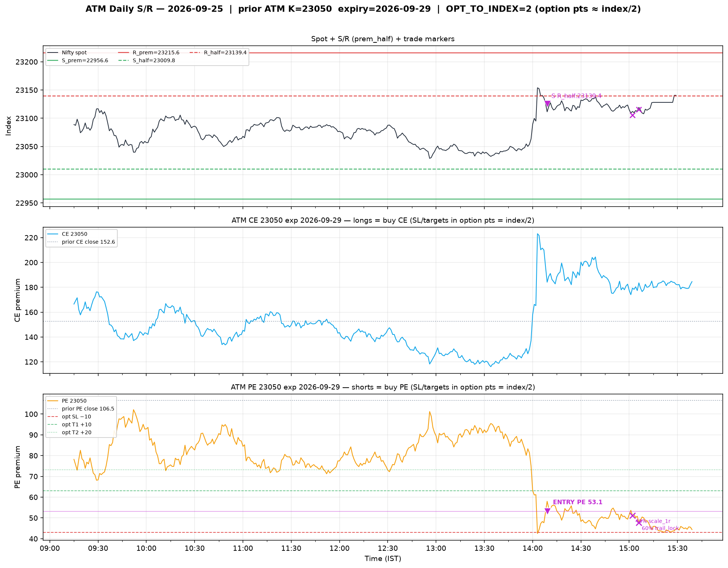The width and height of the screenshot is (728, 568).
Task: Click the CE premium spike peak near 14:00
Action: 538,234
